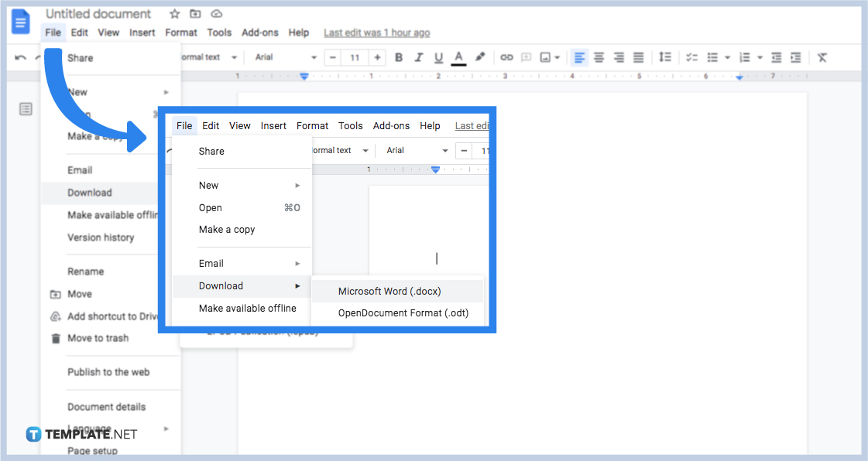Click the undo arrow
This screenshot has width=868, height=461.
pyautogui.click(x=19, y=57)
